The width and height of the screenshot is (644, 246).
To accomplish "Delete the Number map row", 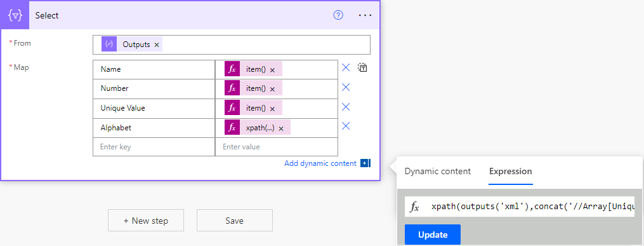I will 346,87.
